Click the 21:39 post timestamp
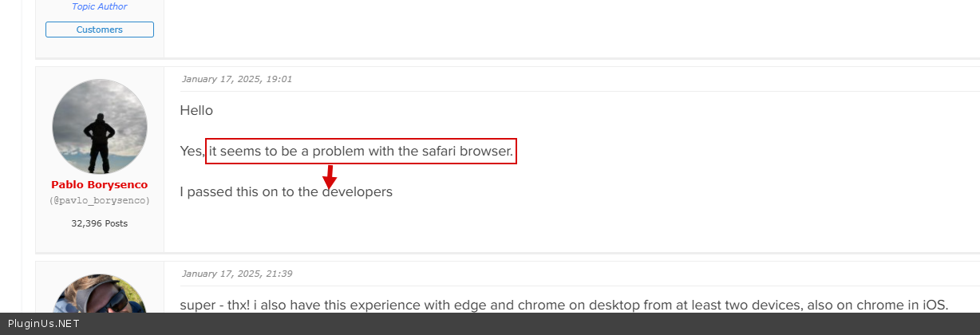The height and width of the screenshot is (335, 980). point(236,274)
